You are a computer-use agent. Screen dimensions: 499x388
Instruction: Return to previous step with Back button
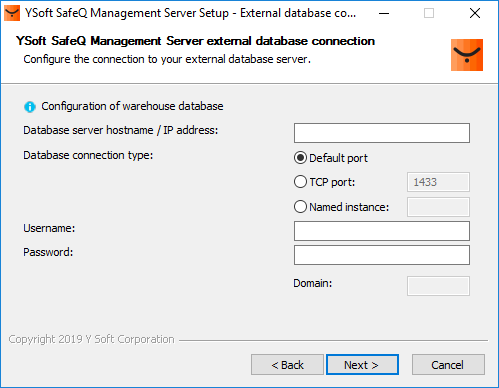pos(287,364)
